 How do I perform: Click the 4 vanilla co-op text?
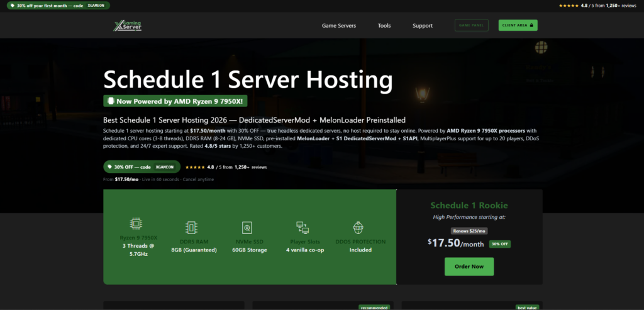(305, 250)
